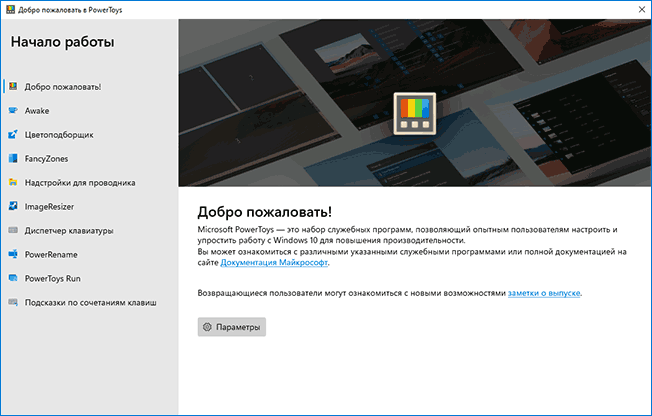
Task: Show Подсказки по сочетаниям клавиш page
Action: (89, 302)
